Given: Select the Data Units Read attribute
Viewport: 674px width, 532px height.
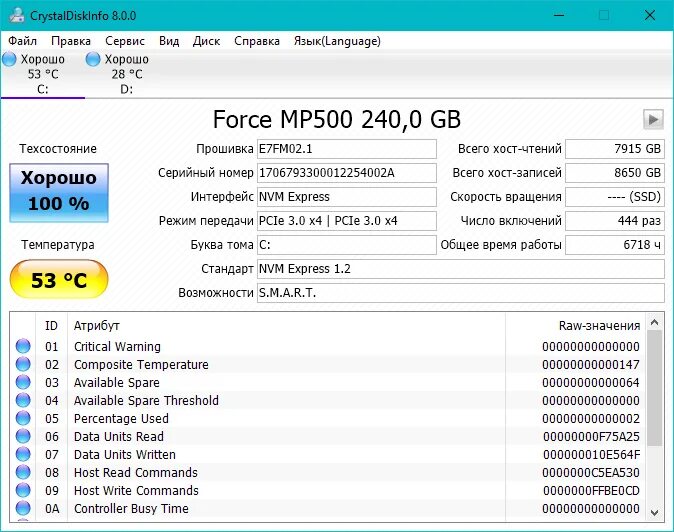Looking at the screenshot, I should [328, 437].
